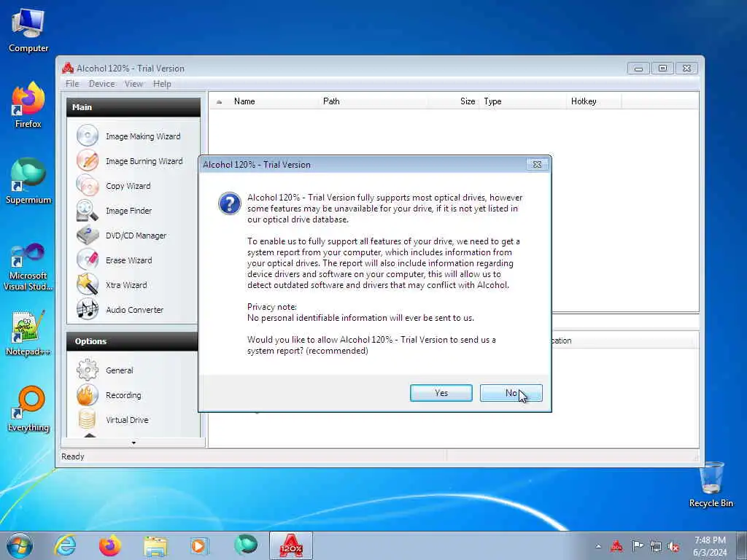The width and height of the screenshot is (747, 560).
Task: Launch the Erase Wizard icon
Action: tap(88, 260)
